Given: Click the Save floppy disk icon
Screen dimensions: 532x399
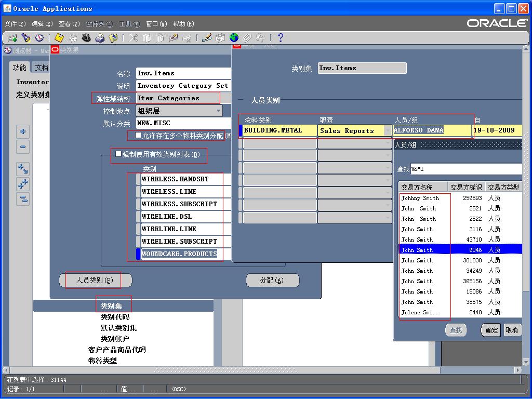Looking at the screenshot, I should 59,37.
